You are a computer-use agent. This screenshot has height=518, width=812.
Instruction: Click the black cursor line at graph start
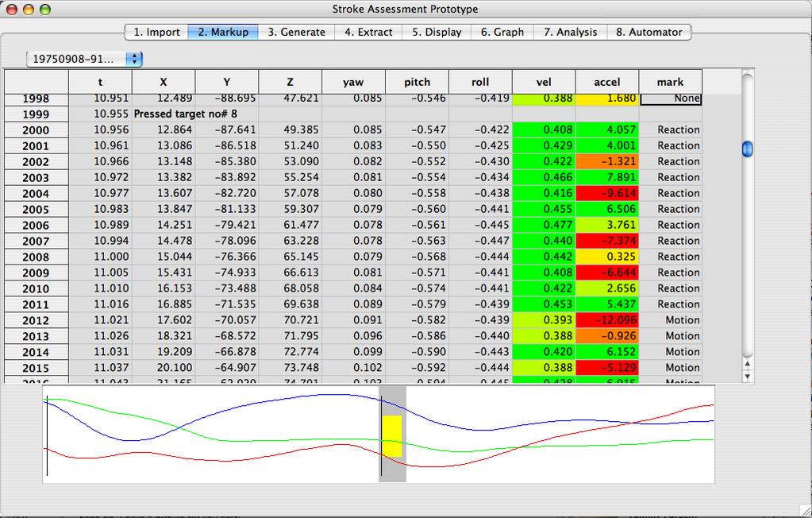point(47,435)
